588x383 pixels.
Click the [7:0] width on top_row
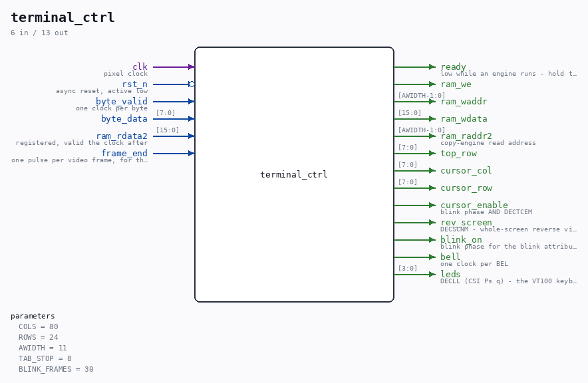[x=408, y=147]
